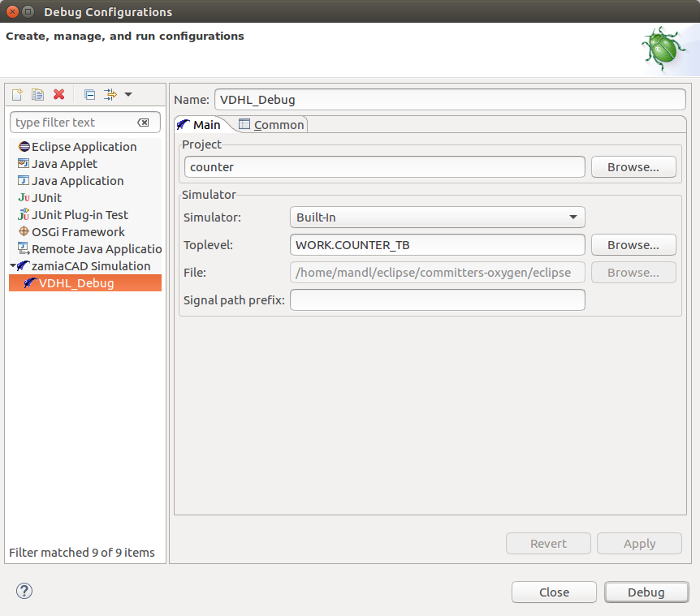Select zamiaCAD Simulation category
Viewport: 700px width, 616px height.
pos(91,266)
